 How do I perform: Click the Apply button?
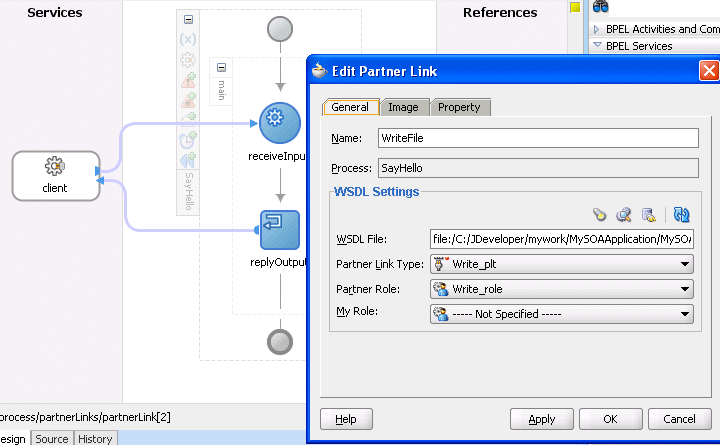click(541, 419)
